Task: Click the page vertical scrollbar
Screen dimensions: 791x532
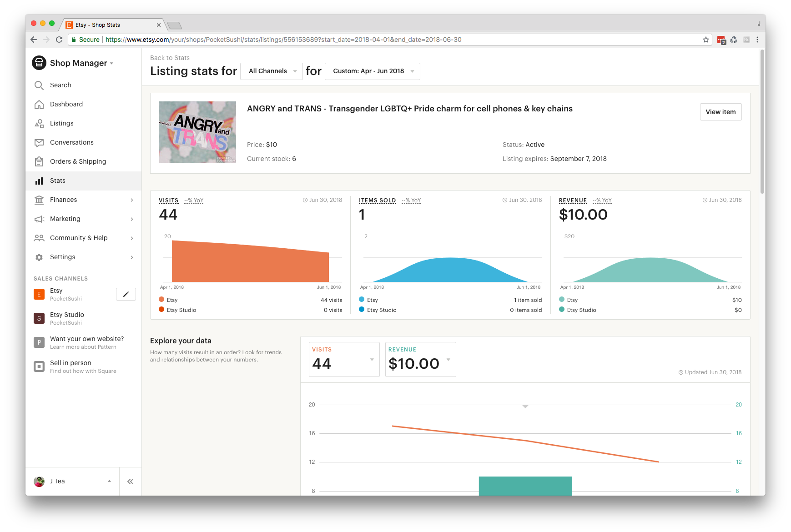Action: pyautogui.click(x=762, y=121)
